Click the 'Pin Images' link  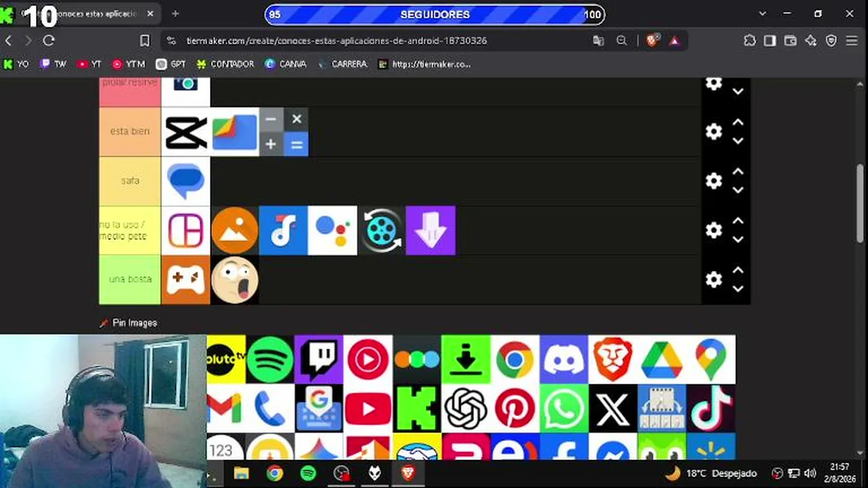(x=128, y=323)
